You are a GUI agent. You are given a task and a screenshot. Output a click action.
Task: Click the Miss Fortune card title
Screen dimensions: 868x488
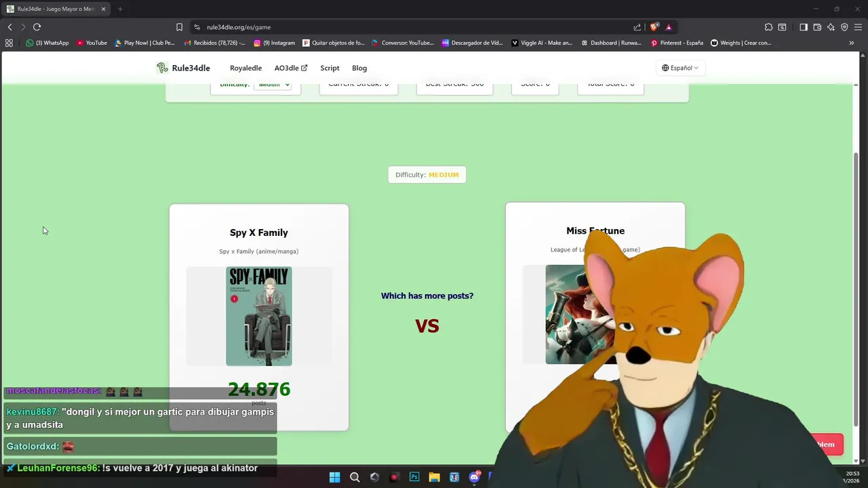(595, 230)
